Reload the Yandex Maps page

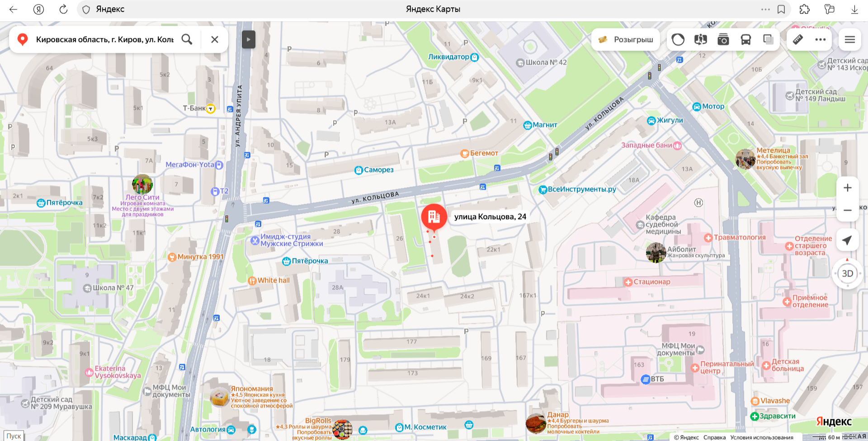pos(63,9)
